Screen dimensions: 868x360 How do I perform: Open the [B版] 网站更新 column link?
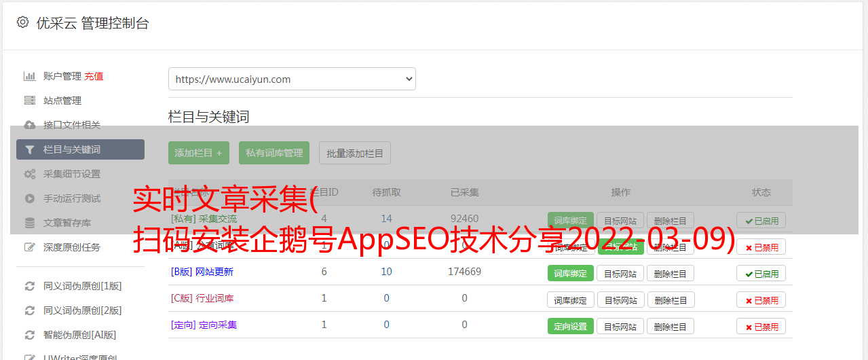click(202, 272)
